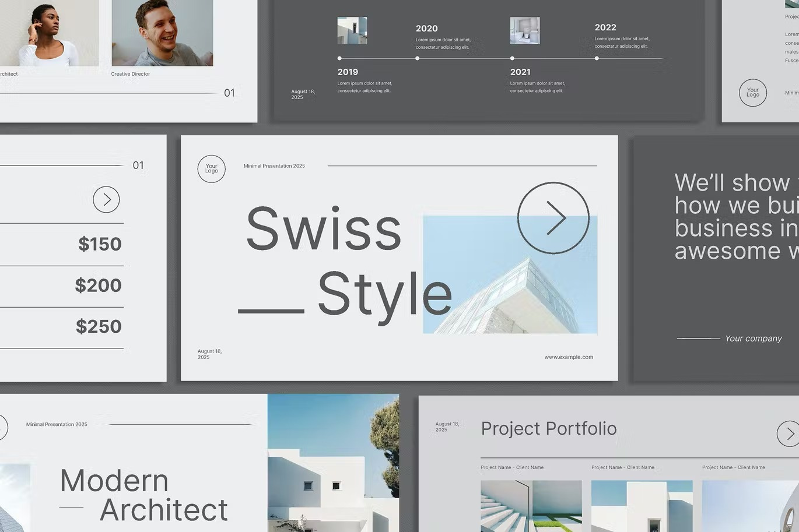
Task: Click the arrow circle above the $150 price
Action: click(x=106, y=200)
